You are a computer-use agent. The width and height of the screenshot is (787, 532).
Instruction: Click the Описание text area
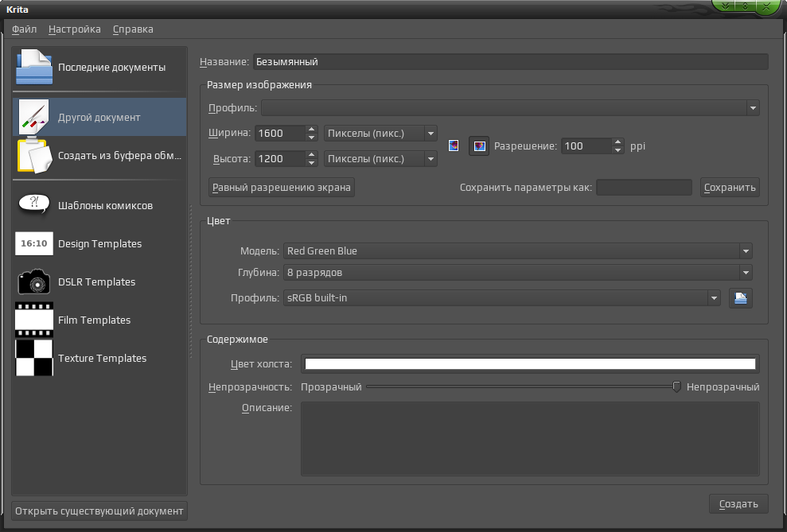(530, 439)
